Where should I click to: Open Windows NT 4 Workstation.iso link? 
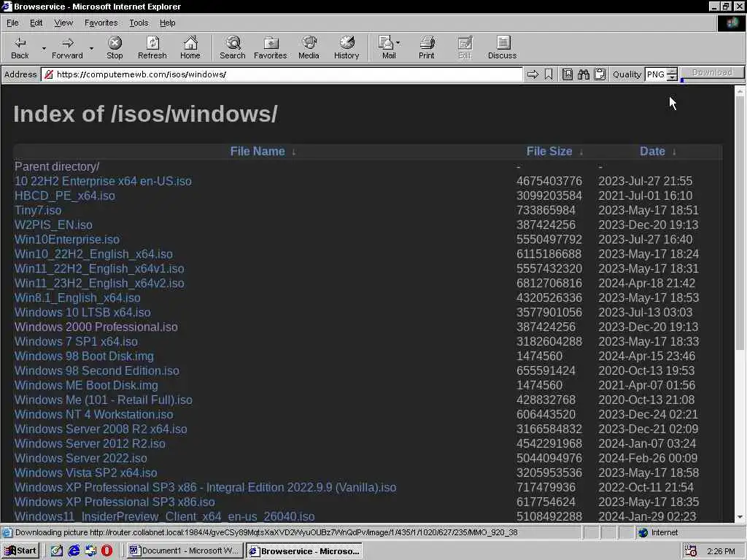click(94, 415)
